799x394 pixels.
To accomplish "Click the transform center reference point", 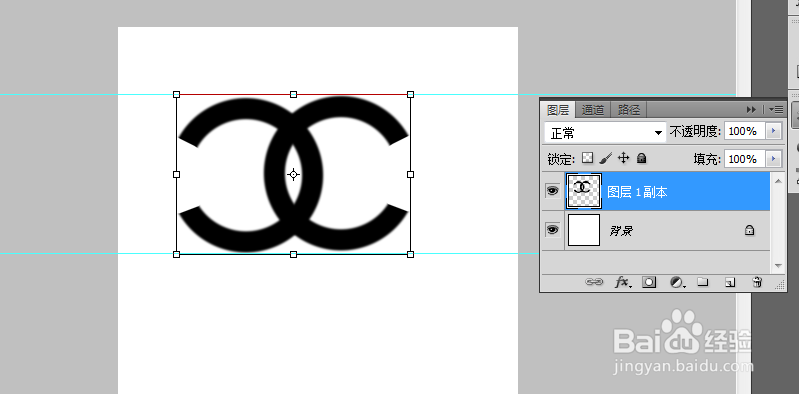I will (x=293, y=174).
